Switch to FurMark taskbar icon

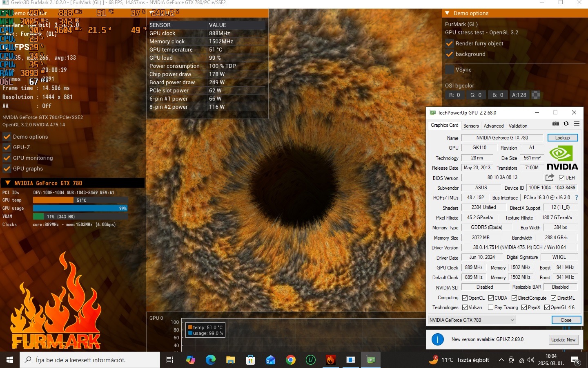[331, 360]
